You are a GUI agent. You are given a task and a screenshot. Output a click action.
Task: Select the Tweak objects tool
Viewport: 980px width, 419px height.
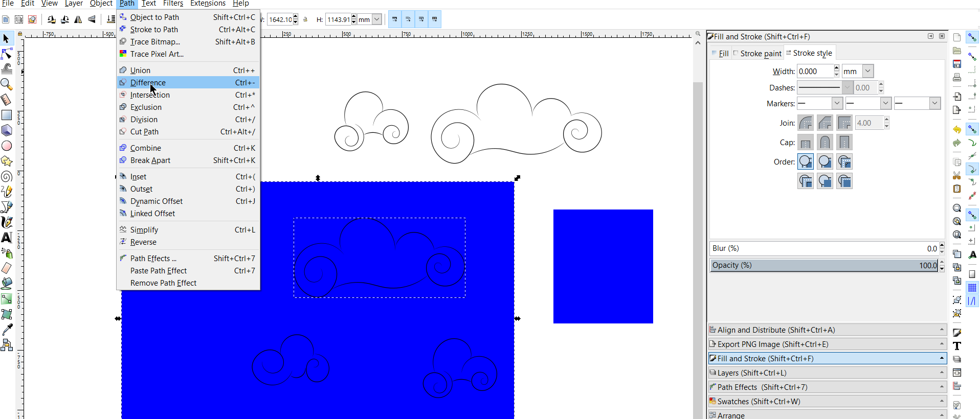tap(6, 68)
